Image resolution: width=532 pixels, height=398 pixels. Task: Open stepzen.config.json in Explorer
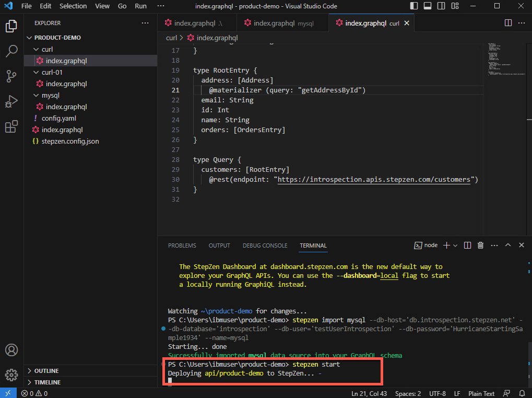click(x=70, y=141)
